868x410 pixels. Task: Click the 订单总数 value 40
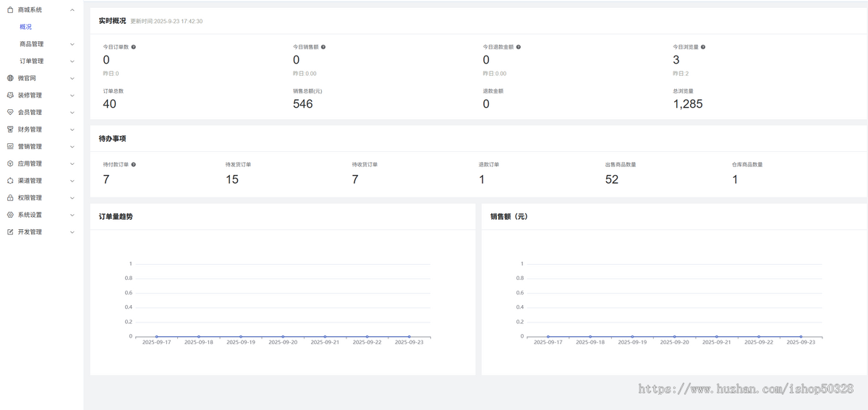[x=109, y=104]
